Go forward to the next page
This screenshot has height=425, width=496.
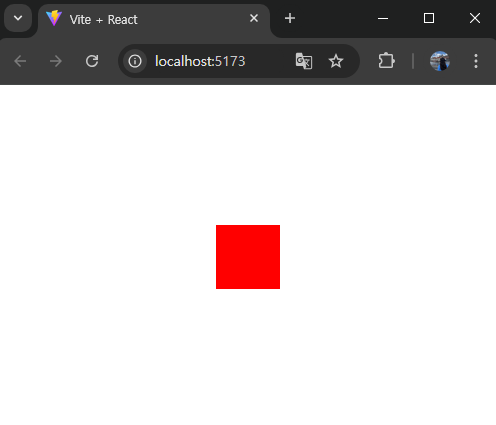(x=56, y=61)
